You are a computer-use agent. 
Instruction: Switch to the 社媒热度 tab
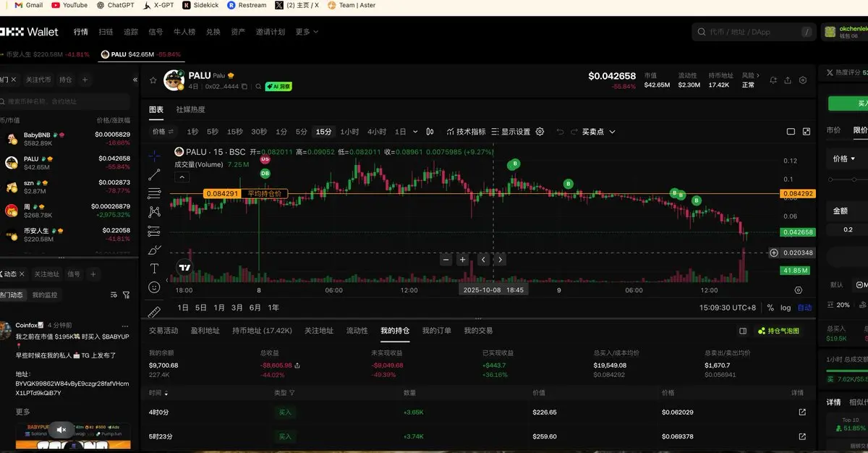pyautogui.click(x=190, y=109)
